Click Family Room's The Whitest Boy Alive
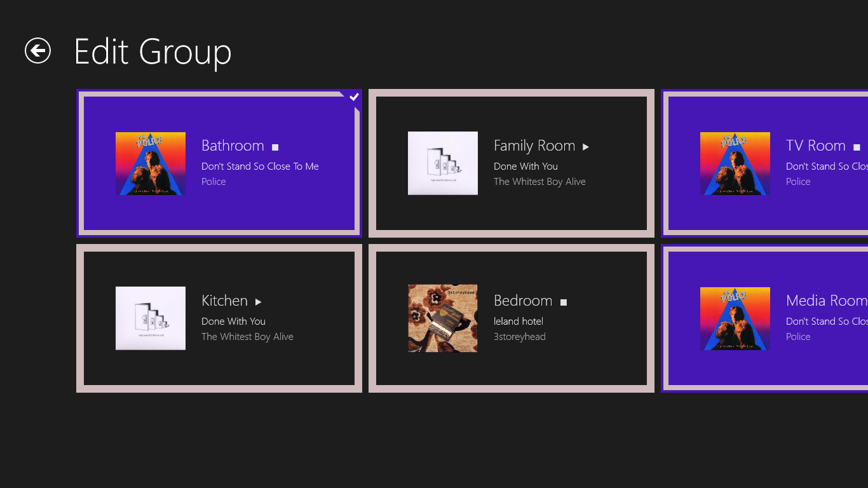The image size is (868, 488). tap(539, 182)
